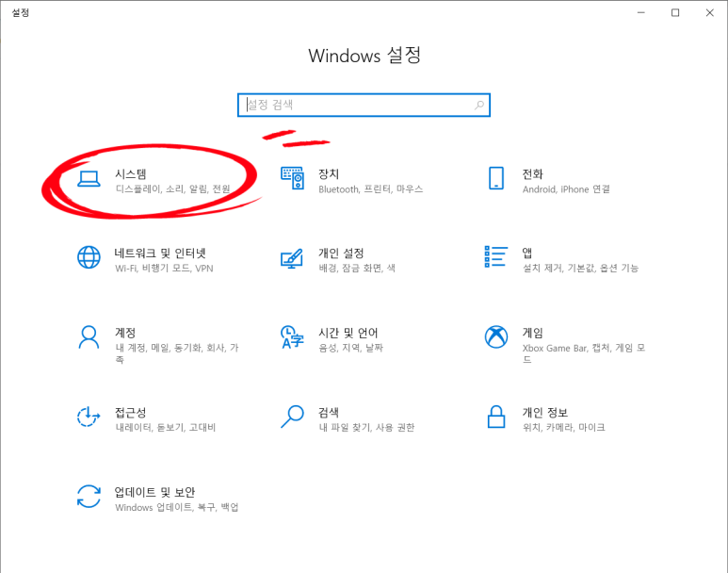Open the 전화 phone icon
Viewport: 728px width, 573px height.
[x=496, y=178]
